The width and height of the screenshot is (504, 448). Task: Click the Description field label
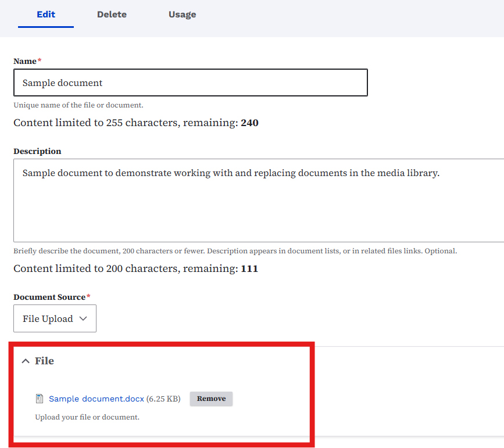[37, 151]
